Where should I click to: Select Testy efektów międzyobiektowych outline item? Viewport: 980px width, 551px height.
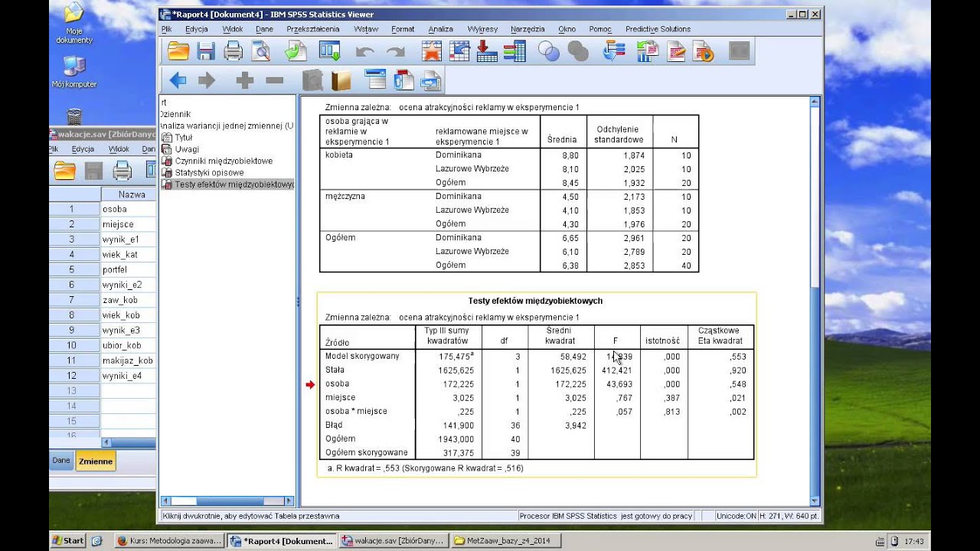click(x=234, y=184)
